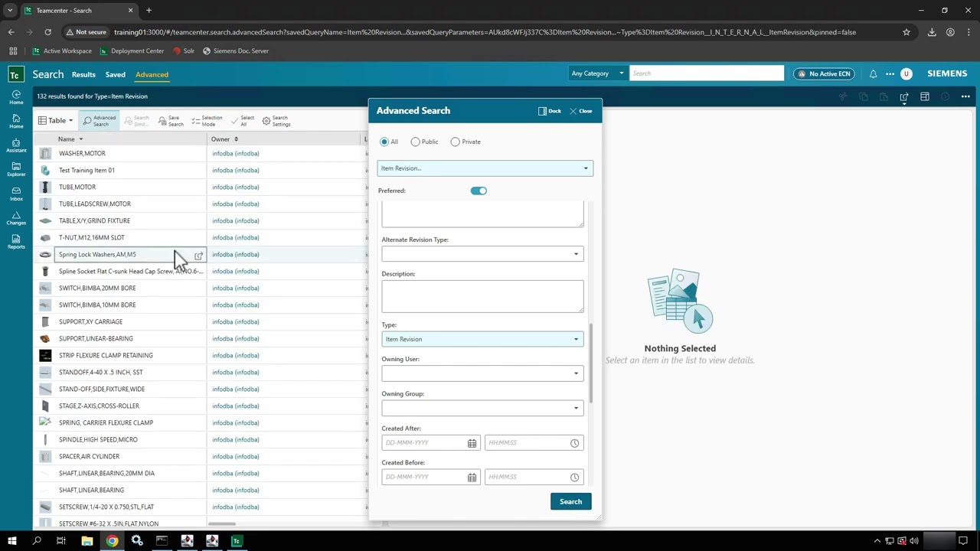
Task: Click the share/open-in icon in header toolbar
Action: (904, 96)
